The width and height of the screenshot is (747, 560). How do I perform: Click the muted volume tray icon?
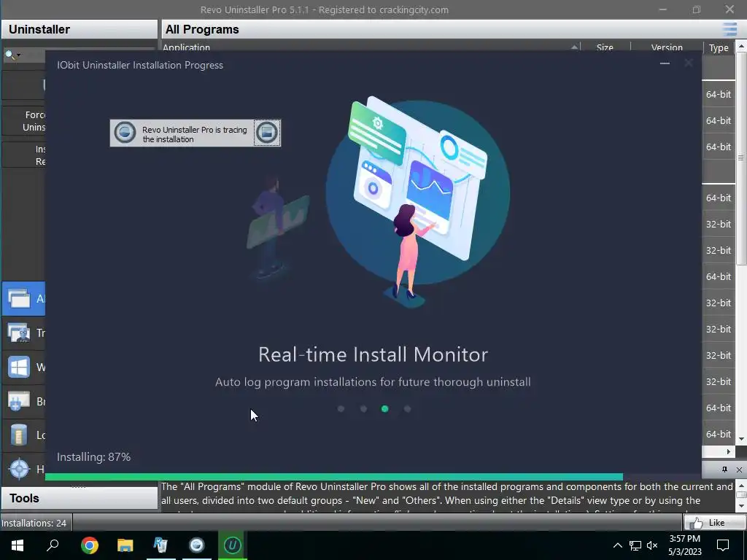click(x=652, y=545)
